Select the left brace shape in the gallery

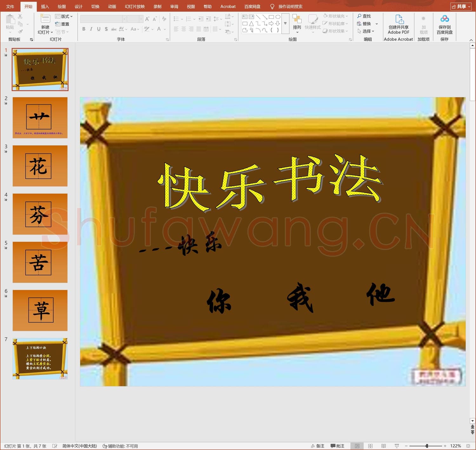[x=271, y=30]
